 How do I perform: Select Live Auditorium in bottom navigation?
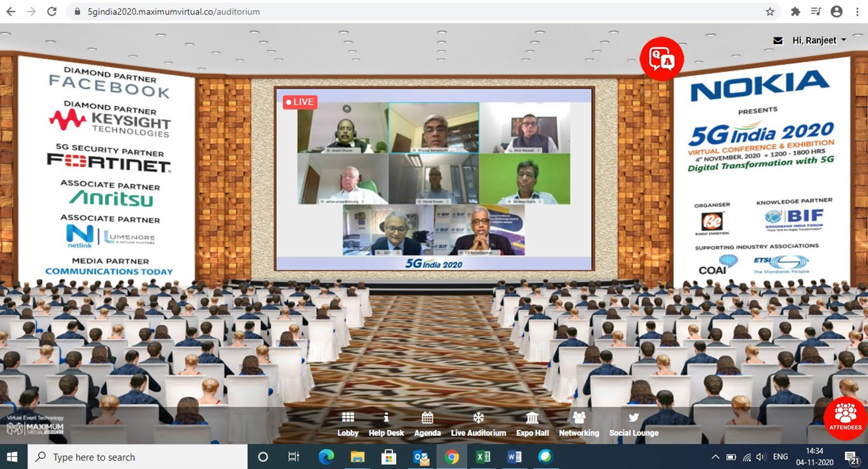coord(479,424)
